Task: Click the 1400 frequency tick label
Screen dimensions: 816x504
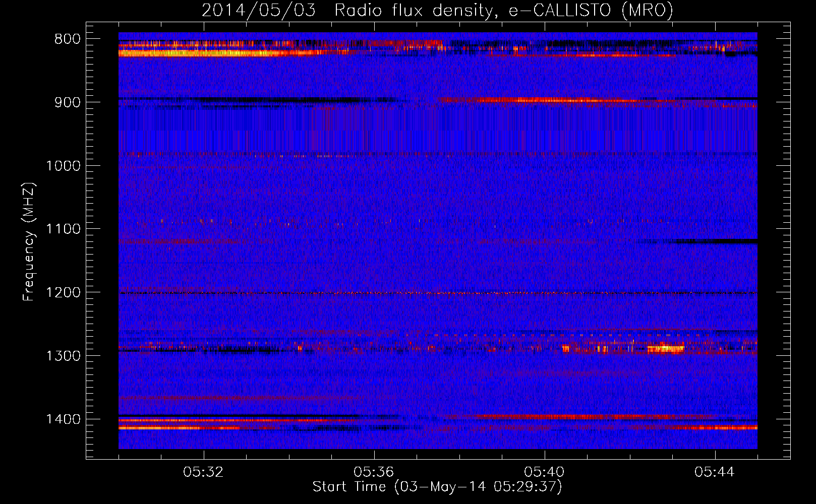Action: pos(63,419)
